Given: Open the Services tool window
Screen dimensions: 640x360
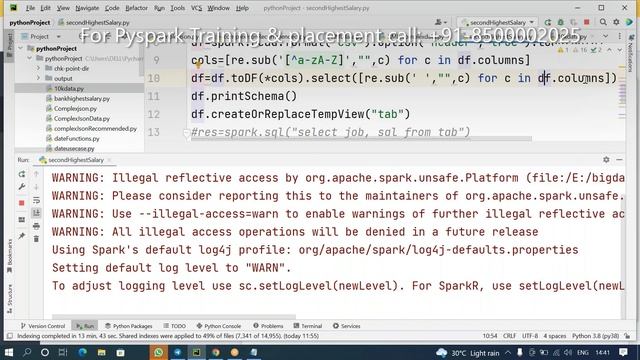Looking at the screenshot, I should click(x=346, y=326).
